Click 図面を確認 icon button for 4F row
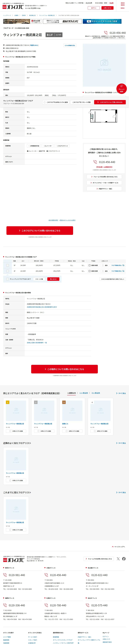The image size is (129, 644). click(x=93, y=271)
